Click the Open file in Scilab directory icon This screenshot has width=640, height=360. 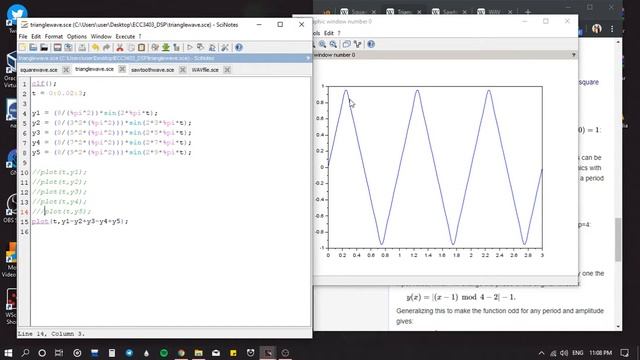pos(44,47)
